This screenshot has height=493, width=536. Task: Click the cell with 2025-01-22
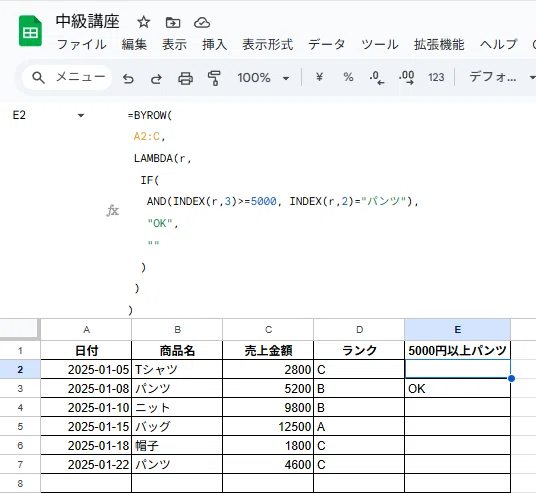(x=86, y=465)
